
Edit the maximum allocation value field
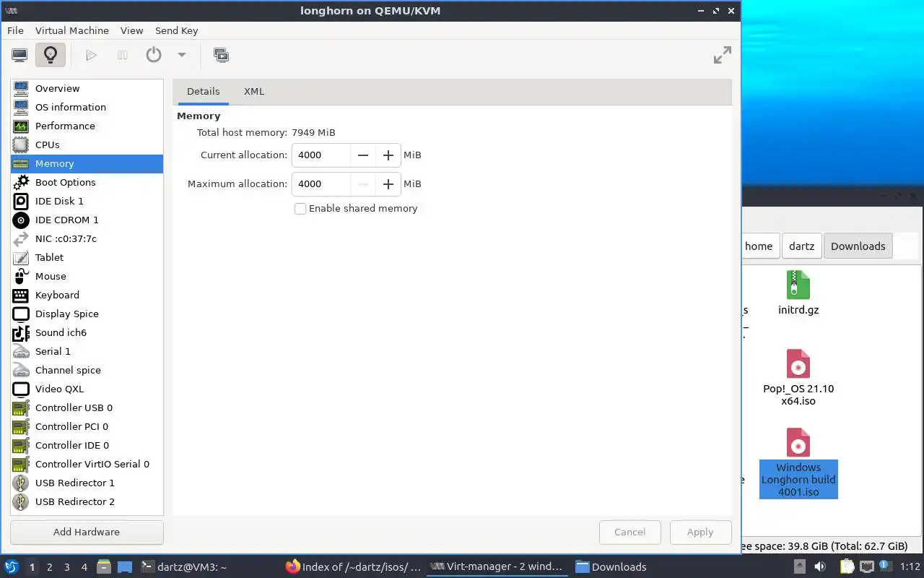pyautogui.click(x=321, y=184)
